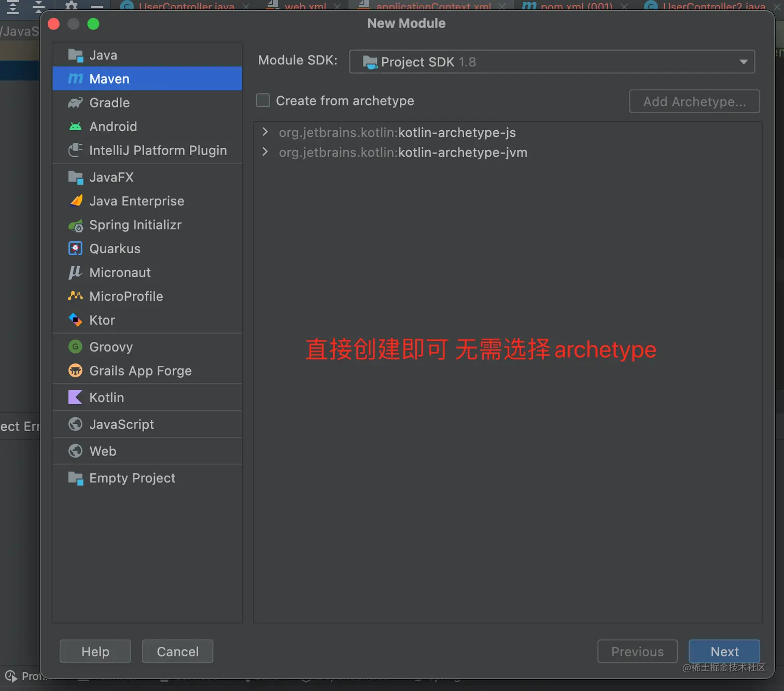The image size is (784, 691).
Task: Click the Android robot icon
Action: (x=76, y=127)
